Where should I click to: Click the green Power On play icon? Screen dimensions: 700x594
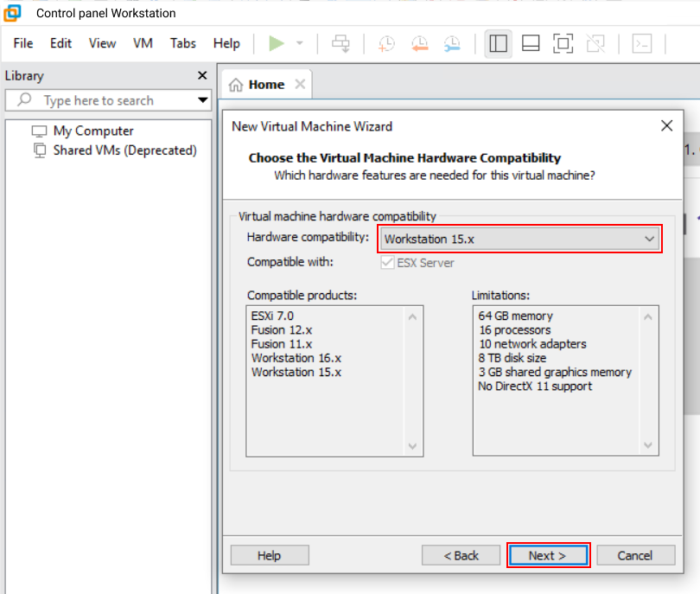click(277, 43)
